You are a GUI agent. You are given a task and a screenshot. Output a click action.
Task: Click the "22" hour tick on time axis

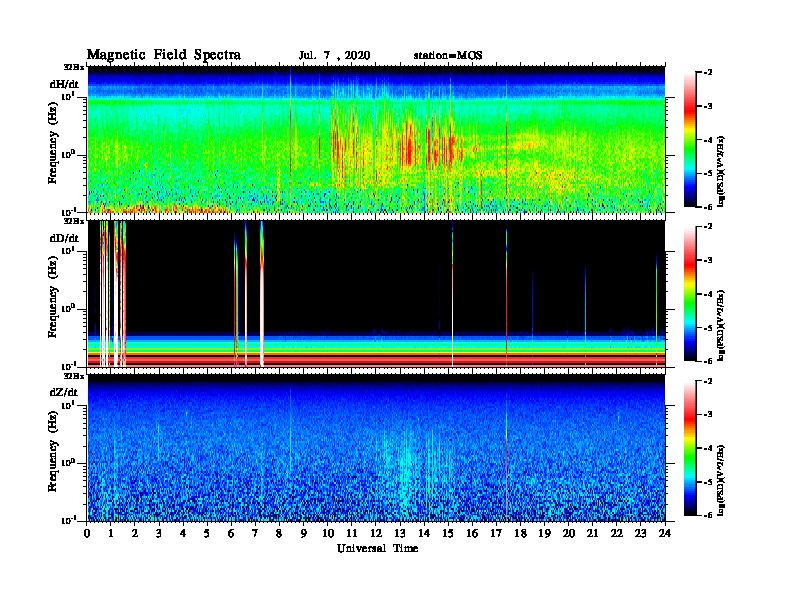point(617,533)
